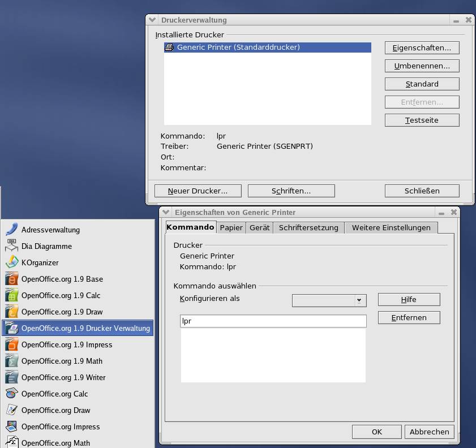Click the OpenOffice.org 1.9 Calc icon
The image size is (476, 448).
tap(11, 295)
